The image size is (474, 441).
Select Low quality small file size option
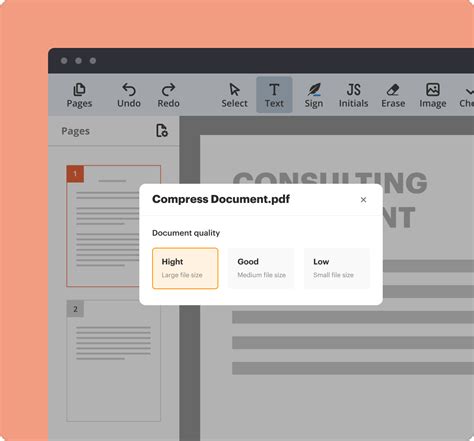337,268
